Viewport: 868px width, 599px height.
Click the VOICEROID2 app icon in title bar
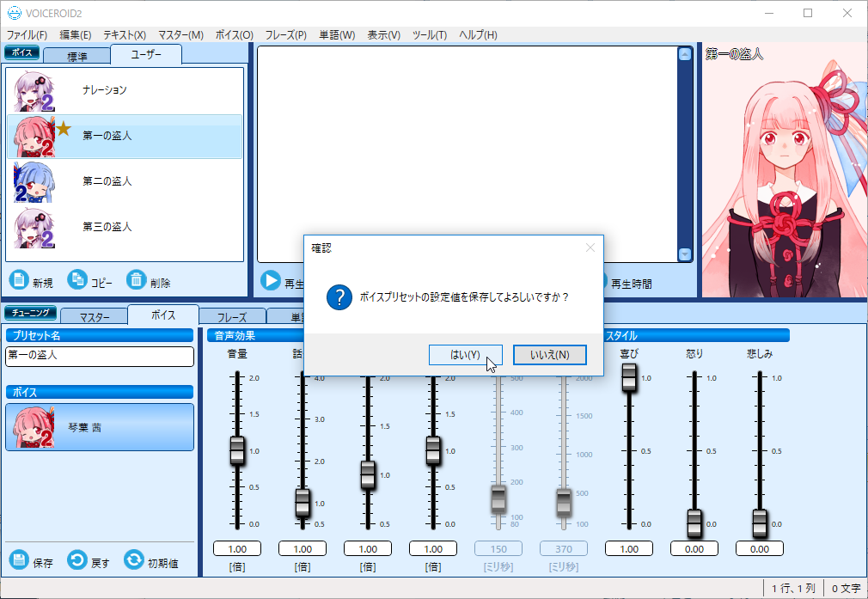pos(14,13)
